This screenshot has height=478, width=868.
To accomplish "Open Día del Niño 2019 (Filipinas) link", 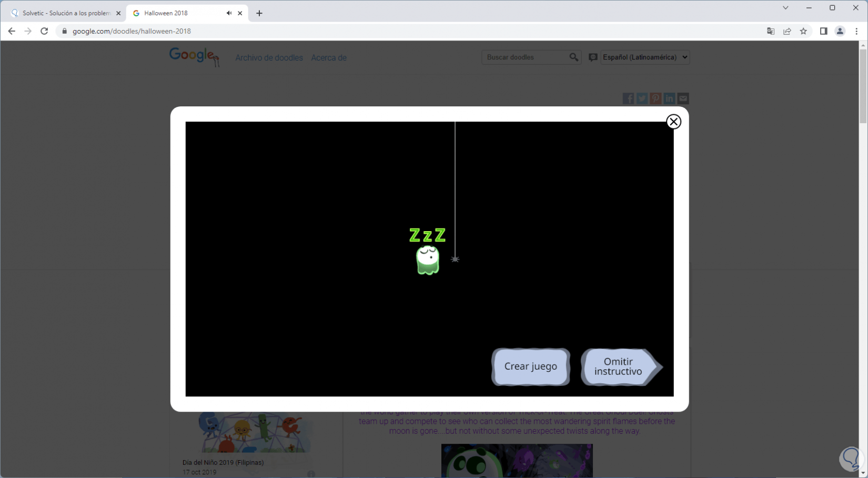I will (x=223, y=463).
